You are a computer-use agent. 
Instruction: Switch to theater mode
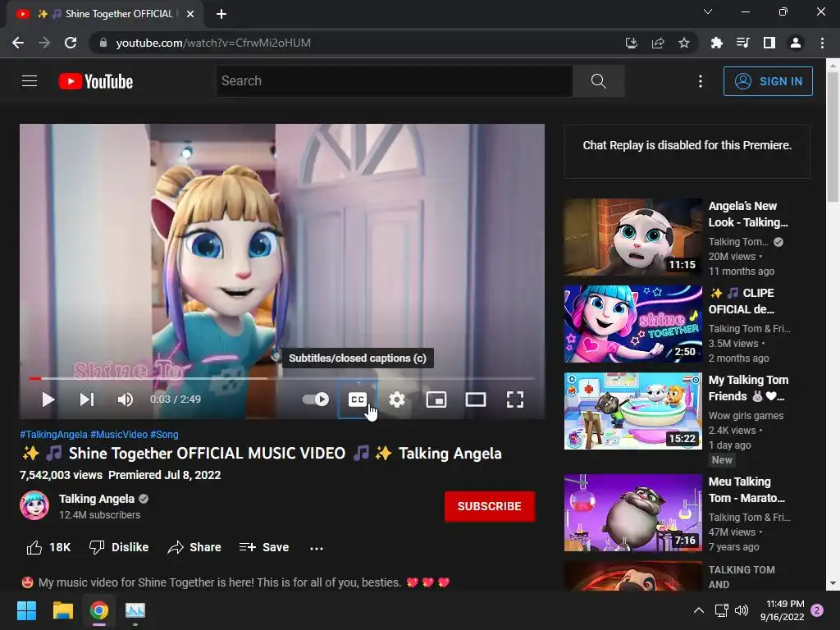click(476, 399)
